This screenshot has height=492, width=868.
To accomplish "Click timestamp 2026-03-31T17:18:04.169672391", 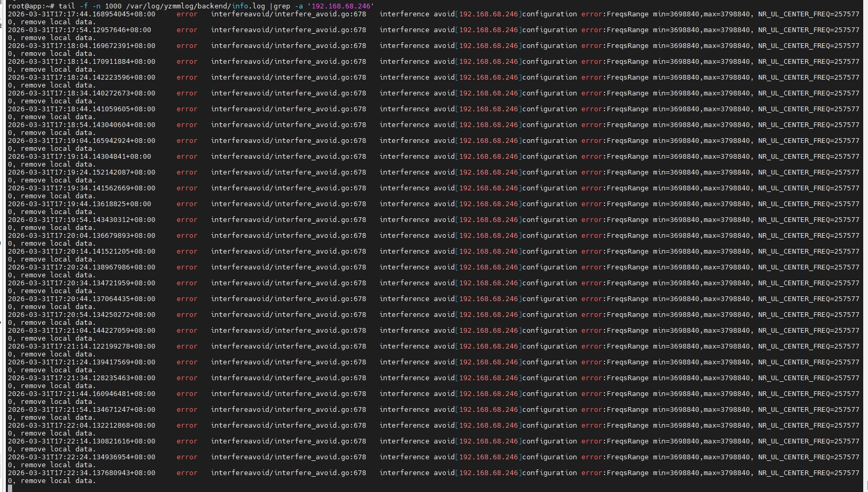I will (81, 46).
